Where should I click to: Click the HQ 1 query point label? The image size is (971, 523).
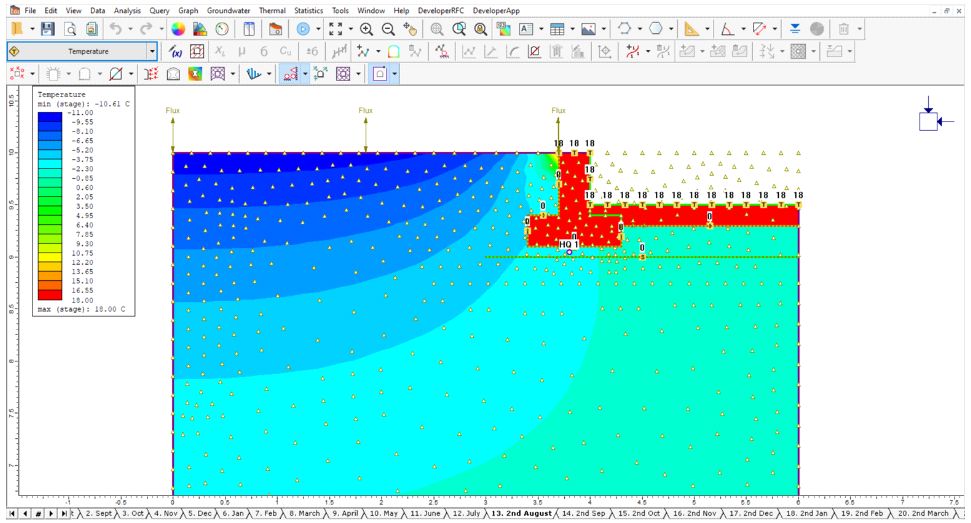coord(568,244)
